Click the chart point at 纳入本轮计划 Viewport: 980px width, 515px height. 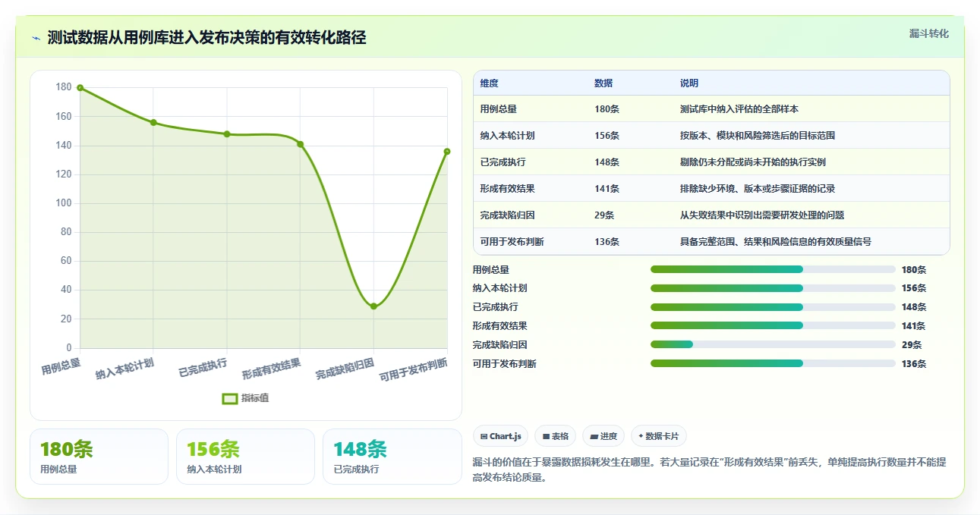(153, 122)
